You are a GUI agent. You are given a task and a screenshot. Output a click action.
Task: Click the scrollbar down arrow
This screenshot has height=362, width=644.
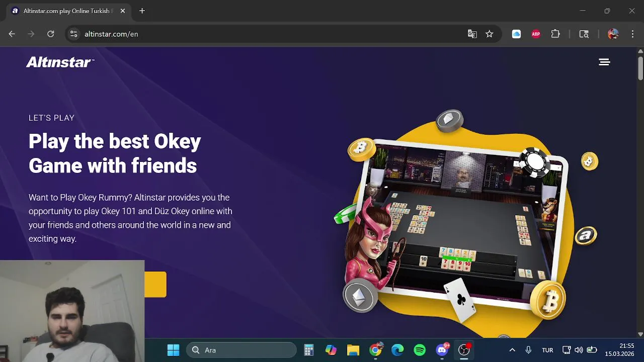[x=640, y=334]
